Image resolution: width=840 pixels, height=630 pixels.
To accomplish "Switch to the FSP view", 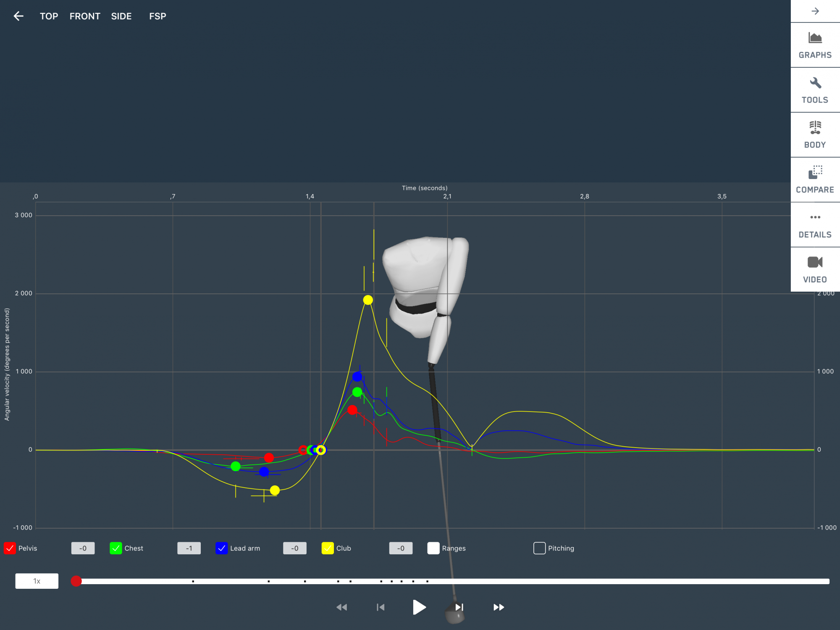I will [x=157, y=16].
